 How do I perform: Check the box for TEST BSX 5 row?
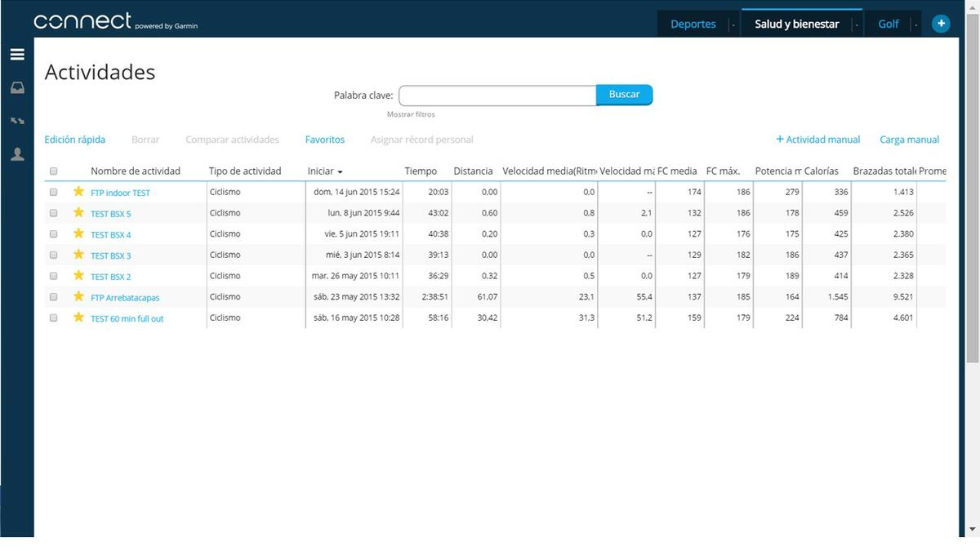[x=54, y=213]
